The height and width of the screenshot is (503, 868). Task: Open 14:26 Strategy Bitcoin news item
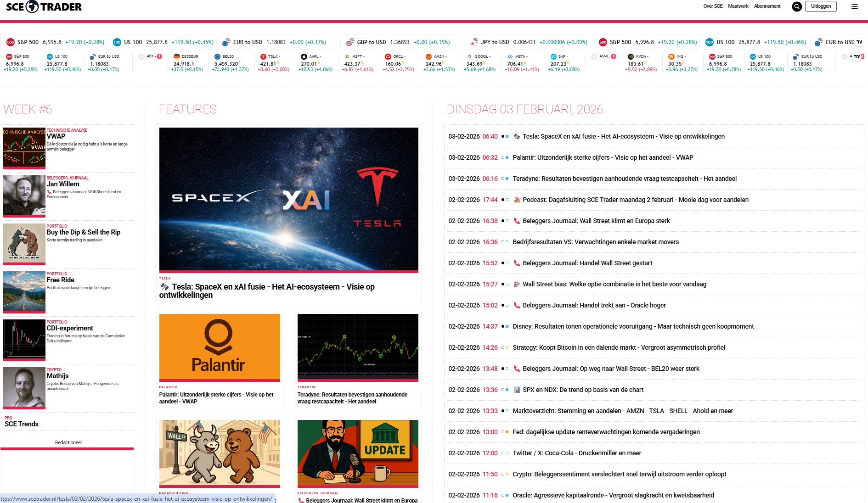pos(619,347)
